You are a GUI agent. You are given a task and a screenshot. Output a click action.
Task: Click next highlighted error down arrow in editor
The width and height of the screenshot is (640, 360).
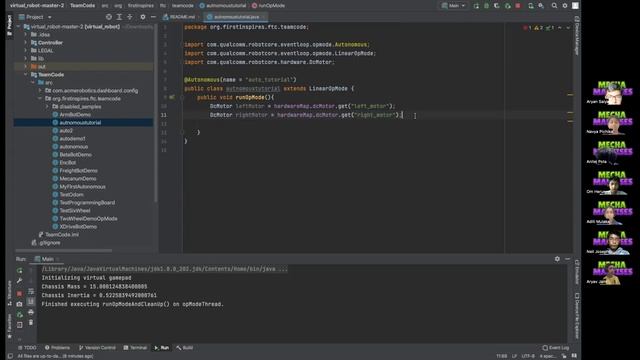pos(568,28)
